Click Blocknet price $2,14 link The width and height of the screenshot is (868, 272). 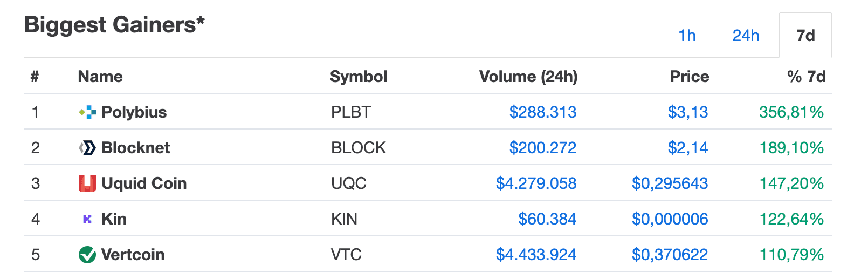click(x=687, y=148)
